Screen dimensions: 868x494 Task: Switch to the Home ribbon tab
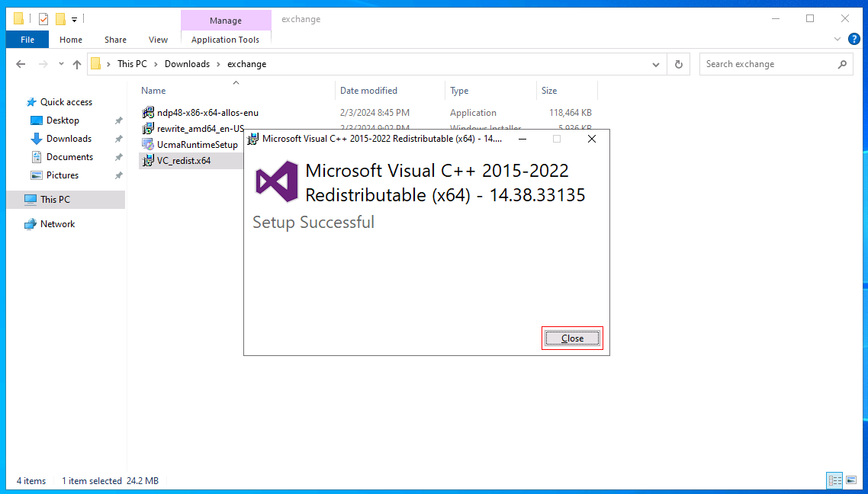click(x=71, y=40)
